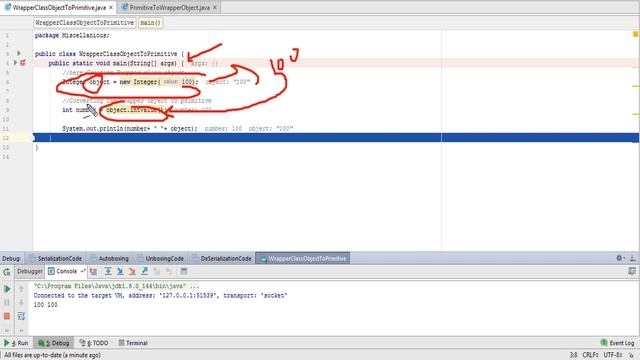Click WrapperClassObjectToPrimitive breadcrumb

coord(84,22)
